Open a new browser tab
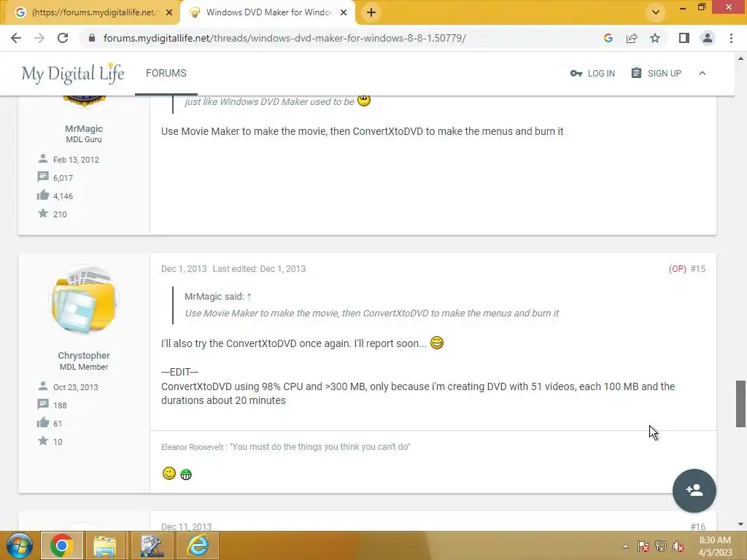 pos(371,12)
